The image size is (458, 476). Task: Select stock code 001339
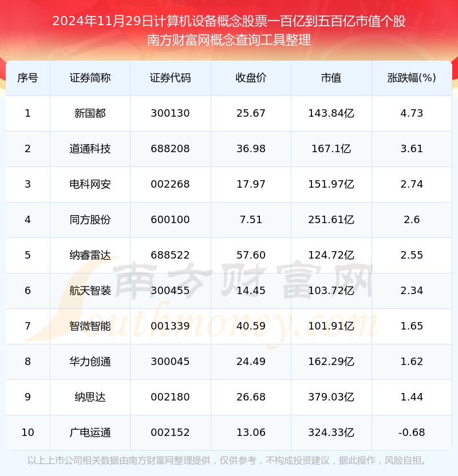click(170, 326)
